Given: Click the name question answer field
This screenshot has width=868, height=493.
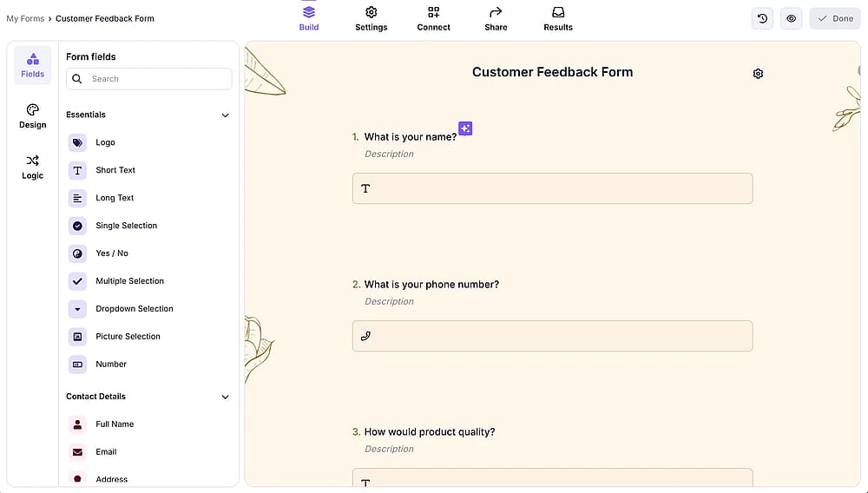Looking at the screenshot, I should (552, 188).
